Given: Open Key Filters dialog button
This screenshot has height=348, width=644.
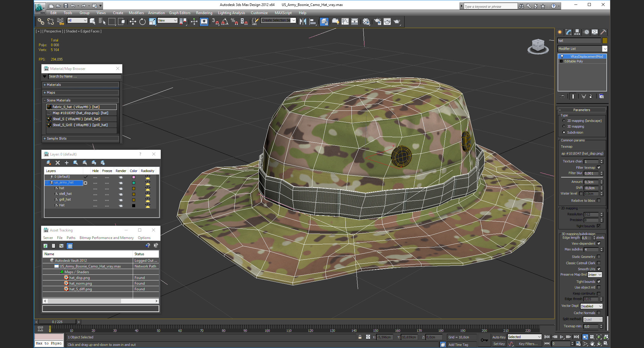Looking at the screenshot, I should [528, 344].
